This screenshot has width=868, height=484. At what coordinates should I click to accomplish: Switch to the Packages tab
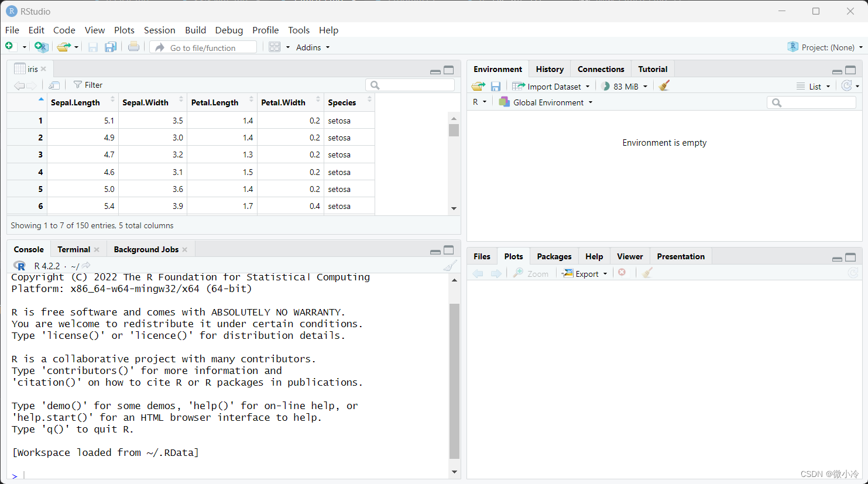tap(554, 256)
